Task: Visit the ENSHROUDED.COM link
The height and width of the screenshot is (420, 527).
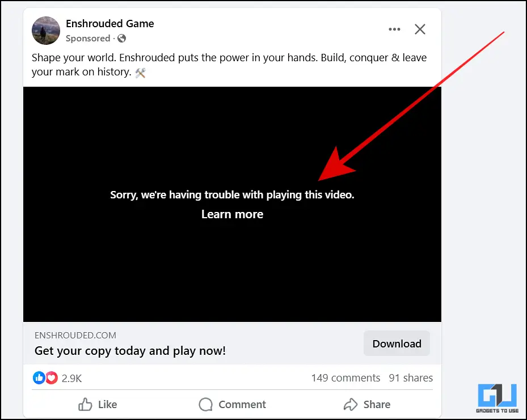Action: [75, 335]
